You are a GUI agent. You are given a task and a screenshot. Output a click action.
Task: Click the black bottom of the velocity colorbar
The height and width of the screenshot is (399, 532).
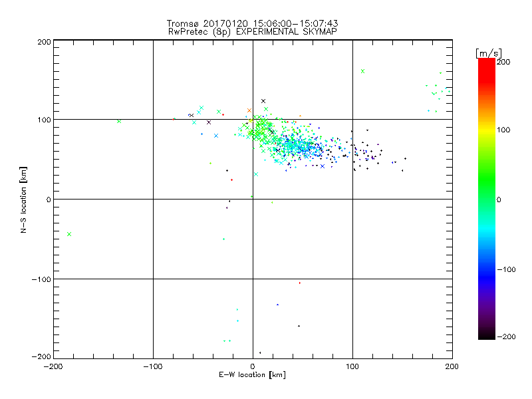[x=487, y=336]
